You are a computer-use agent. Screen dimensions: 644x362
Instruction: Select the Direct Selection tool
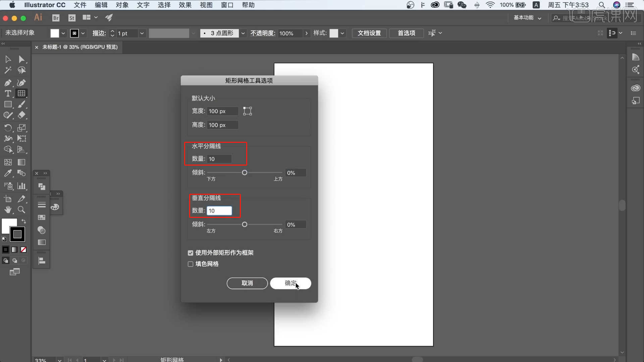pyautogui.click(x=21, y=59)
